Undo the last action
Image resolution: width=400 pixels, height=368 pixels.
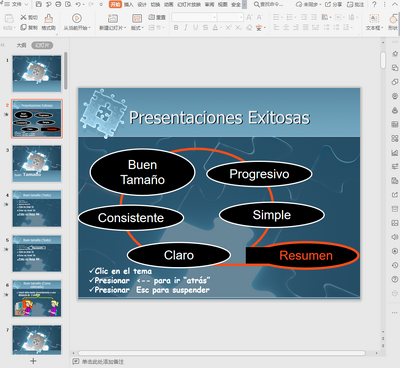(x=78, y=5)
